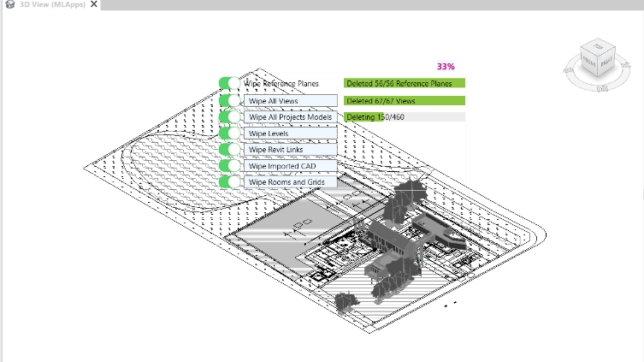Click the Wipe Levels button
Image resolution: width=644 pixels, height=362 pixels.
(290, 134)
